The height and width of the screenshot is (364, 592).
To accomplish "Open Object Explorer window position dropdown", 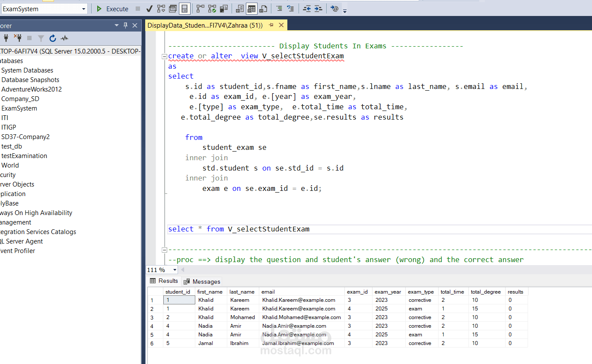I will click(x=117, y=25).
